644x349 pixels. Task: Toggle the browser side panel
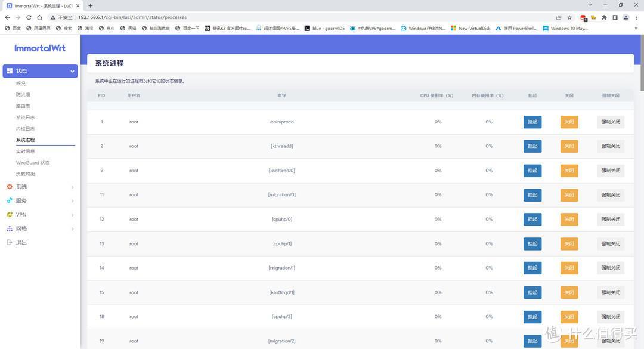pyautogui.click(x=615, y=17)
